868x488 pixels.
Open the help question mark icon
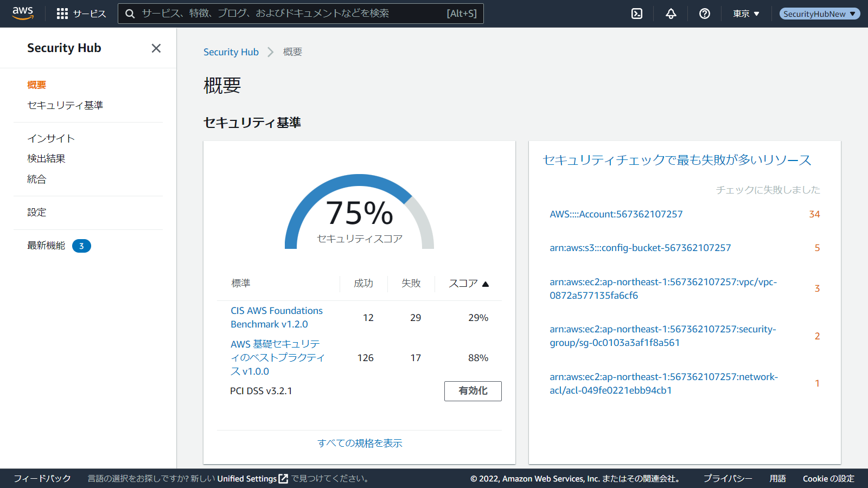pyautogui.click(x=705, y=14)
